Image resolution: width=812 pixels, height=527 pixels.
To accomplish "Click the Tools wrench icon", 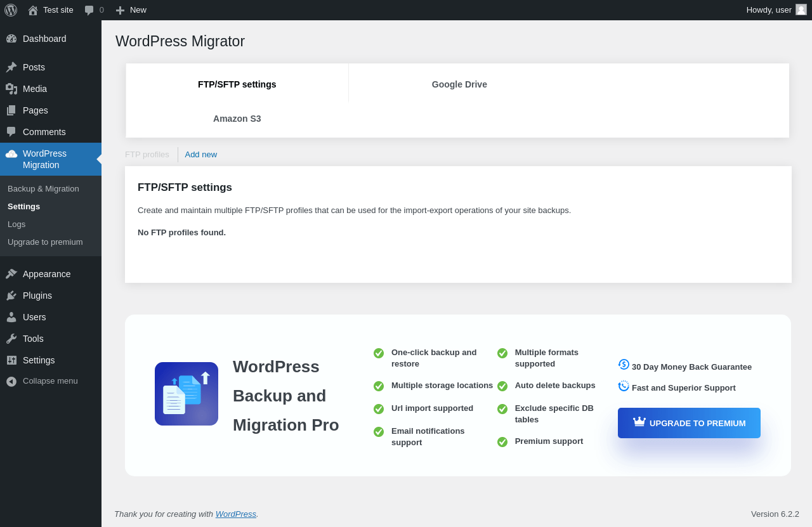I will point(11,339).
